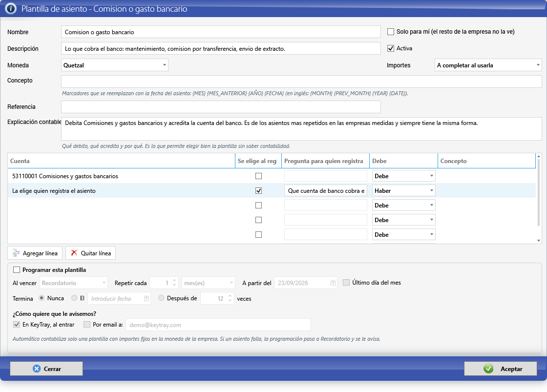Click into the Explicación contable text area

coord(301,129)
